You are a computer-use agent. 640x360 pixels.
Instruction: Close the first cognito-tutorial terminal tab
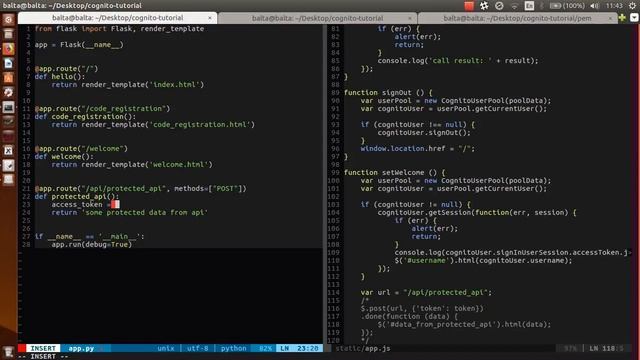click(x=210, y=18)
